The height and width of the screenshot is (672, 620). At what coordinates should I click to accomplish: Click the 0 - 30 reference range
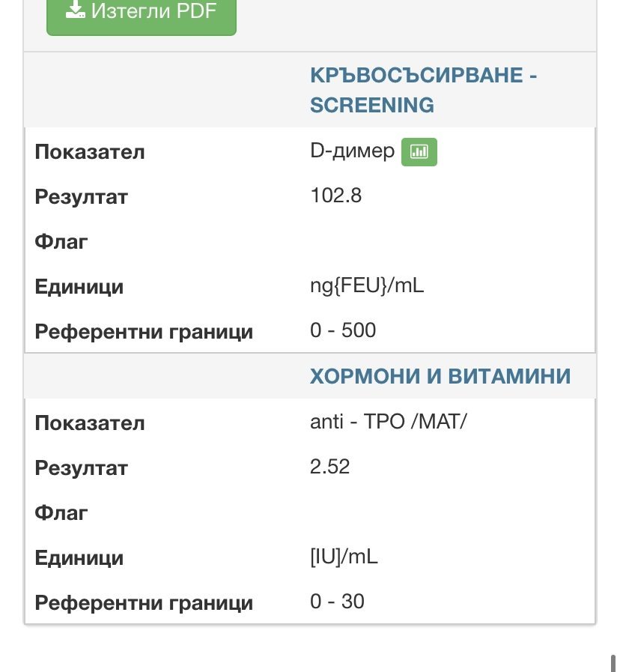pyautogui.click(x=337, y=602)
